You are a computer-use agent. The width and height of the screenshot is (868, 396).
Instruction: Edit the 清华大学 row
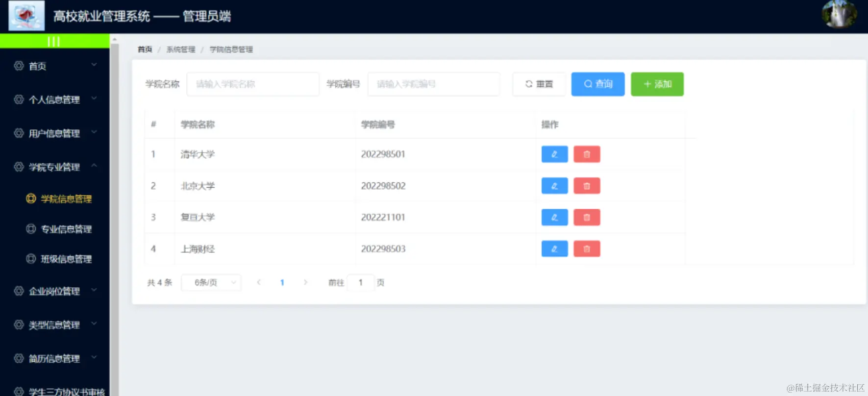[554, 154]
